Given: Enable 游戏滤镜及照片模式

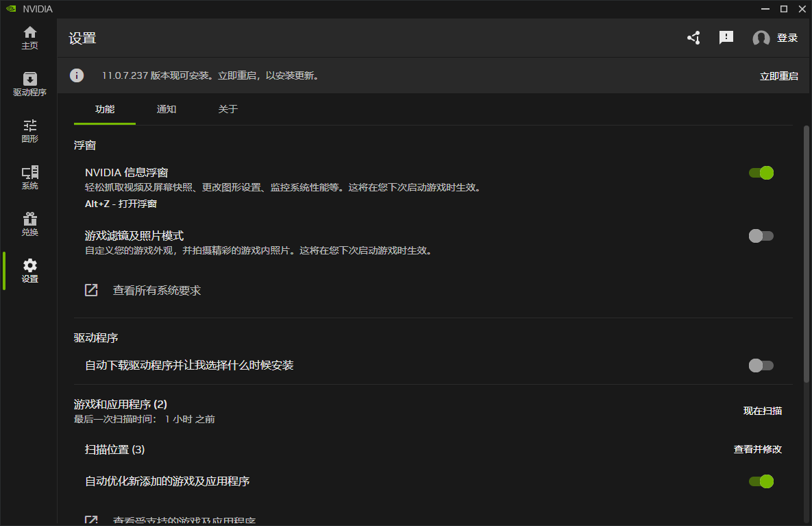Looking at the screenshot, I should (761, 235).
